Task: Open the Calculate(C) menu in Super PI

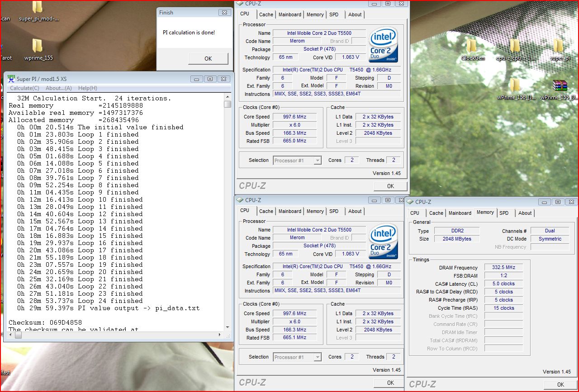Action: tap(24, 88)
